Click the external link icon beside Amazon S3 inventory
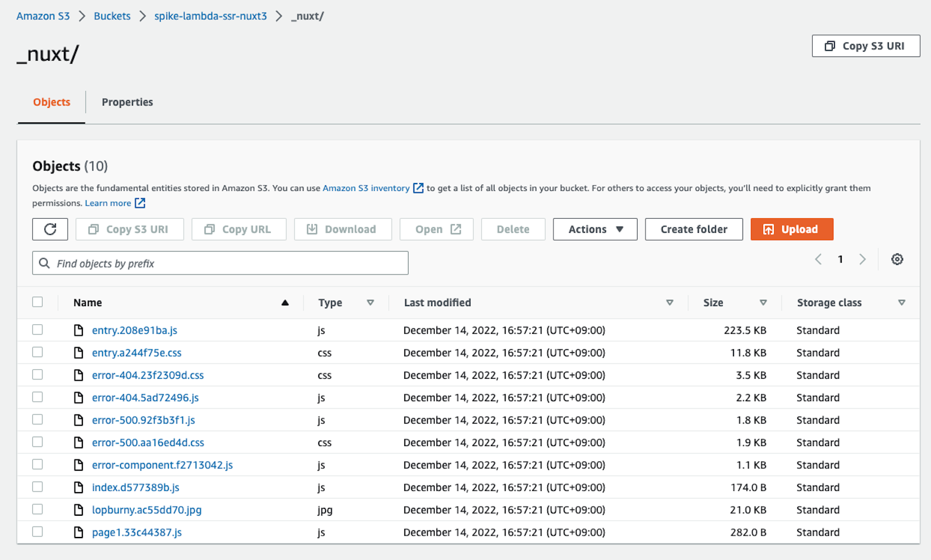 pos(418,188)
